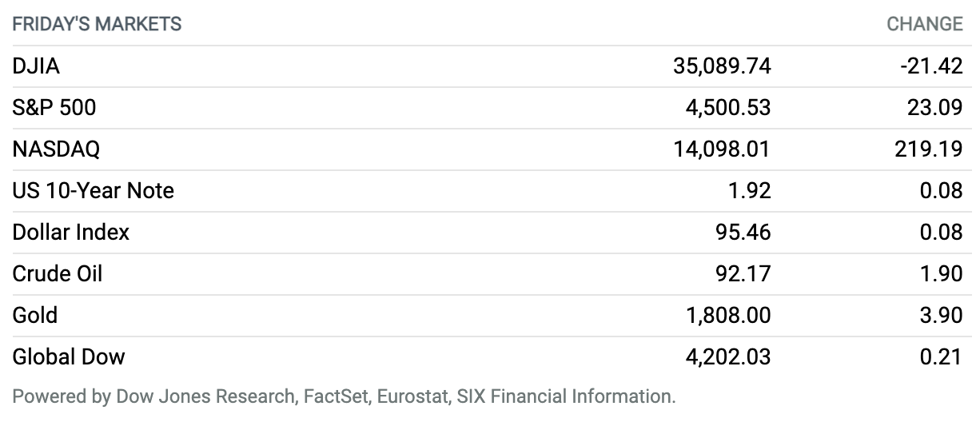The image size is (980, 422).
Task: Click the Crude Oil row label
Action: pos(58,274)
